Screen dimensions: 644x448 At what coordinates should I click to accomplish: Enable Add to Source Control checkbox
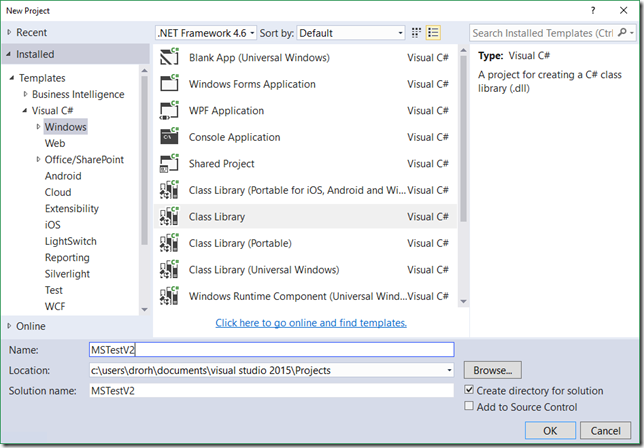[x=470, y=407]
